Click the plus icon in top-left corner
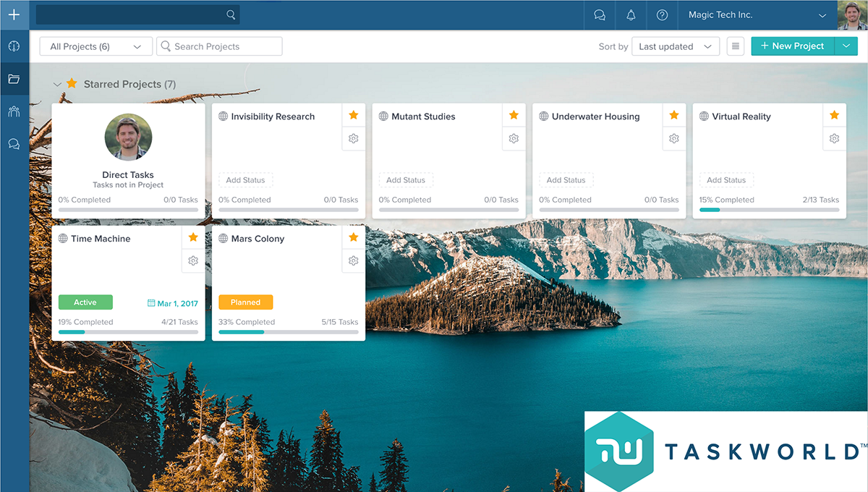The height and width of the screenshot is (492, 868). [x=14, y=14]
